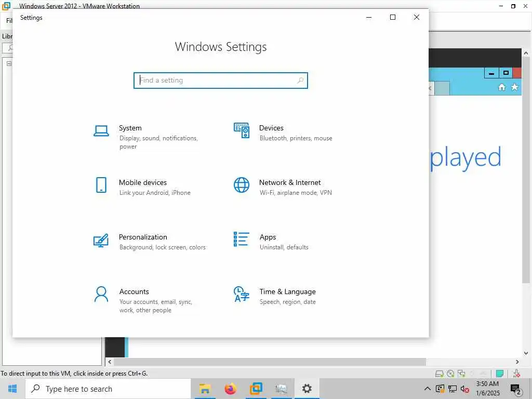The width and height of the screenshot is (532, 399).
Task: Open Network & Internet heading link
Action: click(x=290, y=182)
